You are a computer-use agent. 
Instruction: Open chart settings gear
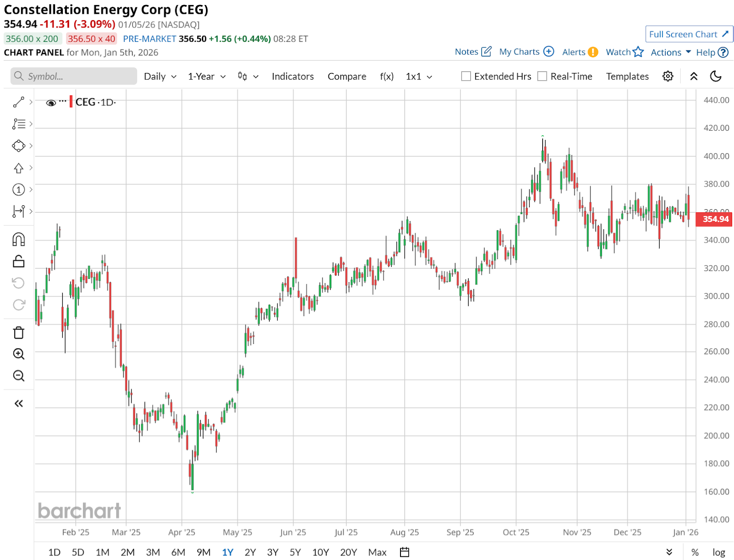(668, 76)
